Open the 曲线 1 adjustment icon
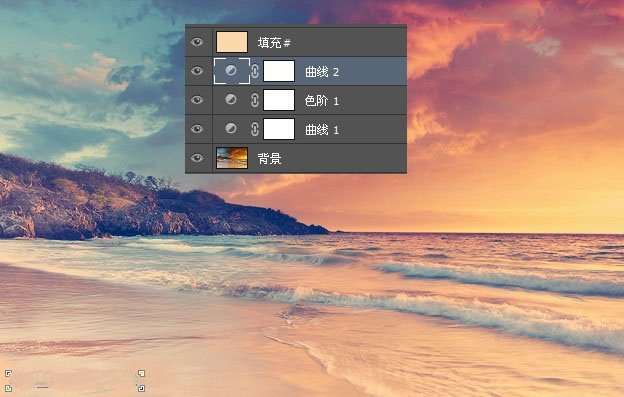This screenshot has width=624, height=397. pyautogui.click(x=231, y=128)
